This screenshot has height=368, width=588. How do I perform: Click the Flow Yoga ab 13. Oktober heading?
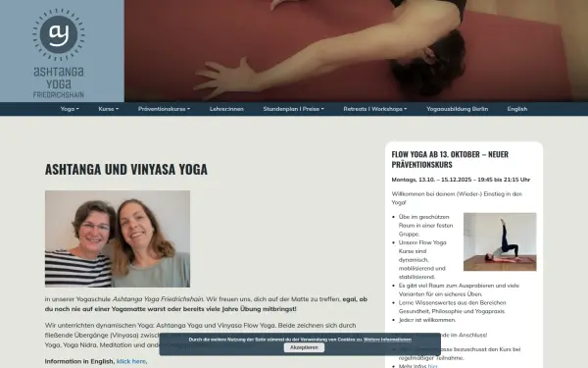tap(450, 159)
